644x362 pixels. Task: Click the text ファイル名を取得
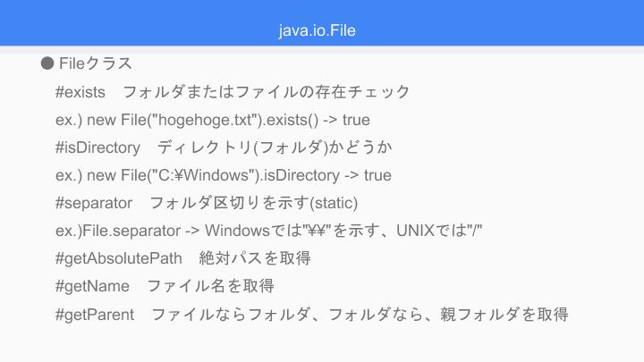coord(210,286)
